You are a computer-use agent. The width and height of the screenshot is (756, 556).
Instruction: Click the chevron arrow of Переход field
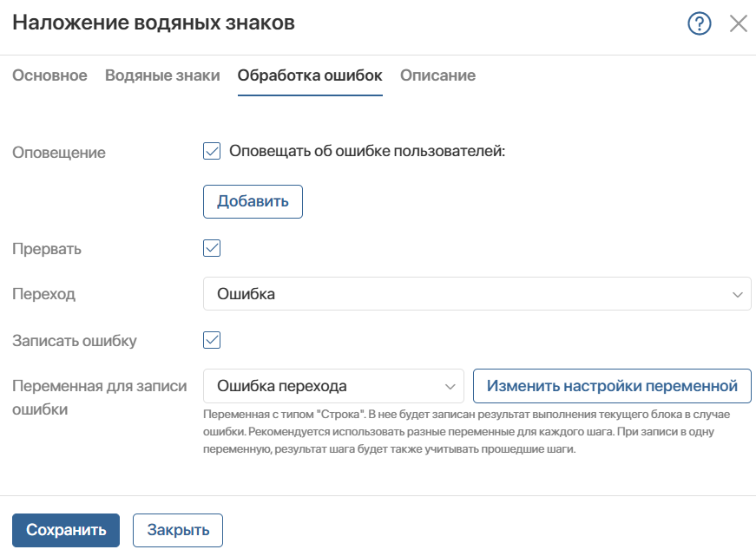(x=737, y=294)
